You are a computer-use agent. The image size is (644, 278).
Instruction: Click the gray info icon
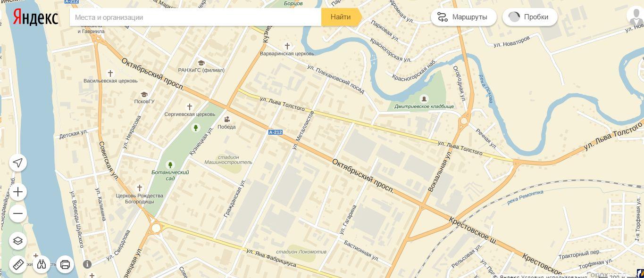click(87, 264)
